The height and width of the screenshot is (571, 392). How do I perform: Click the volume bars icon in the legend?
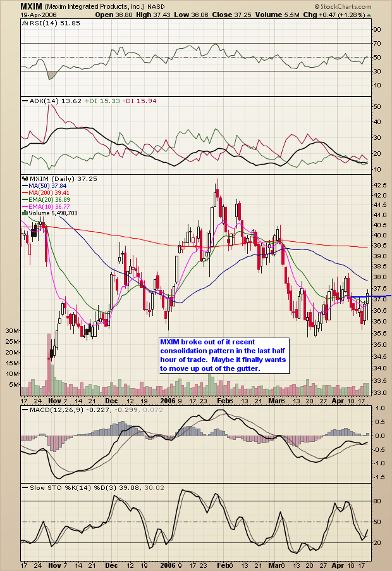point(25,213)
